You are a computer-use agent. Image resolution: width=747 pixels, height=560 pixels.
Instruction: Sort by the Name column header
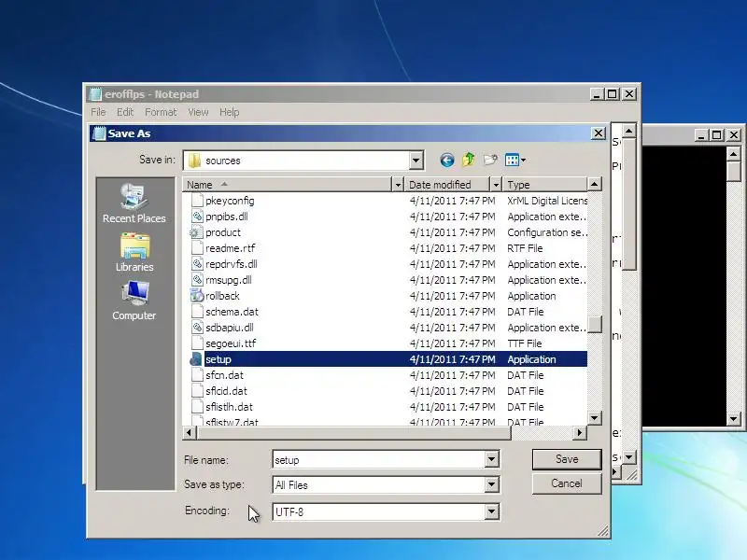coord(288,184)
